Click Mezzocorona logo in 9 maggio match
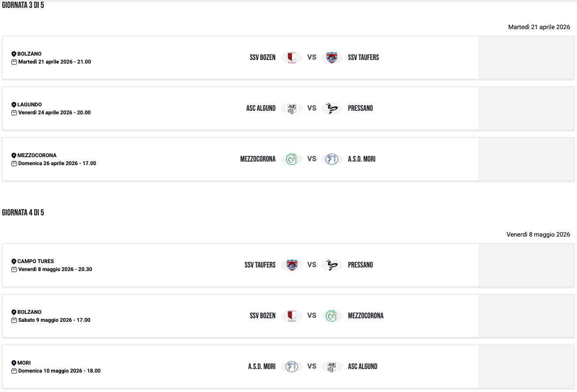 [x=332, y=316]
